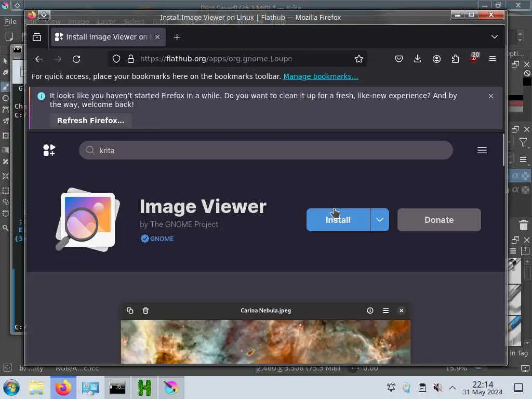Open the Windows Start menu
The image size is (532, 399).
pos(11,388)
